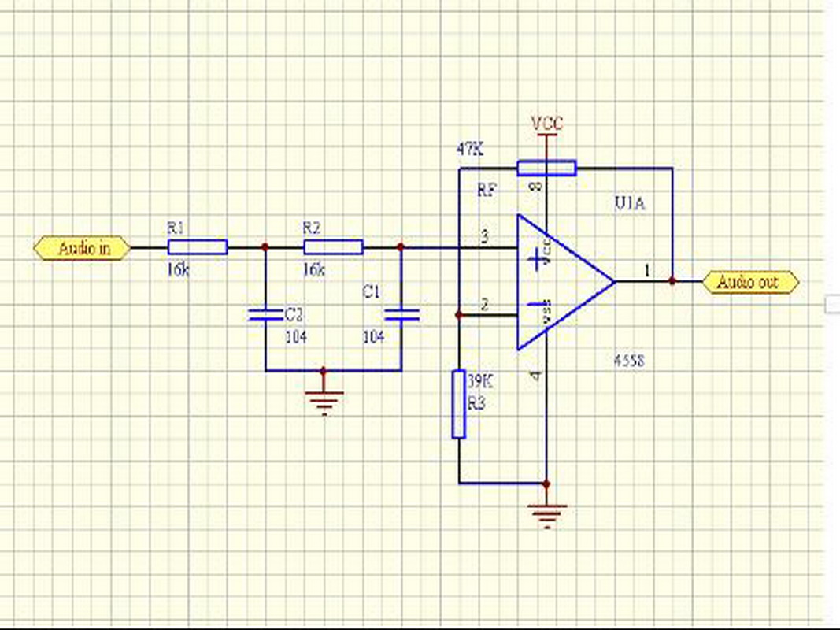Select the R3 vertical resistor symbol
Screen dimensions: 840x630
(x=458, y=405)
